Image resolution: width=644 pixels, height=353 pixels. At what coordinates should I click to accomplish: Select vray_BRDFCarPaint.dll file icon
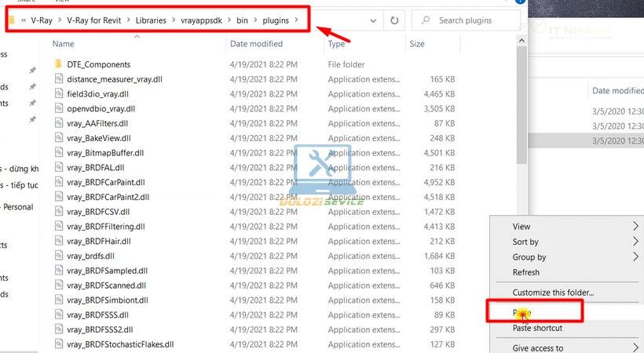pyautogui.click(x=59, y=182)
